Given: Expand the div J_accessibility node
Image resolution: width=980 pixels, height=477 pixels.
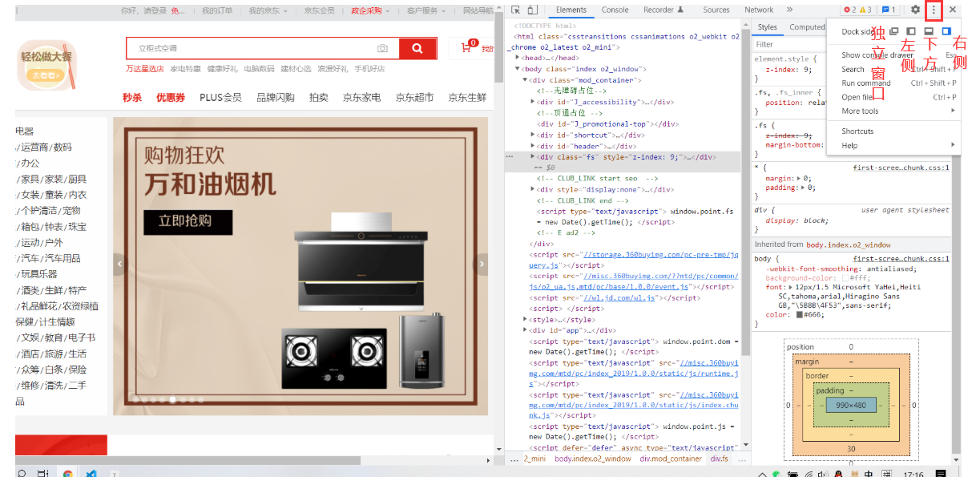Looking at the screenshot, I should 533,102.
